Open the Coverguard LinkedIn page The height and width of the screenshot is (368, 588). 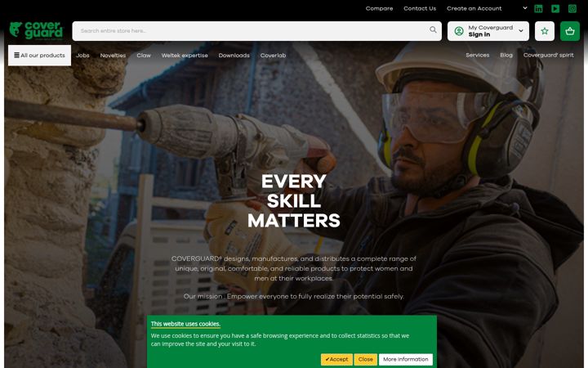[538, 9]
